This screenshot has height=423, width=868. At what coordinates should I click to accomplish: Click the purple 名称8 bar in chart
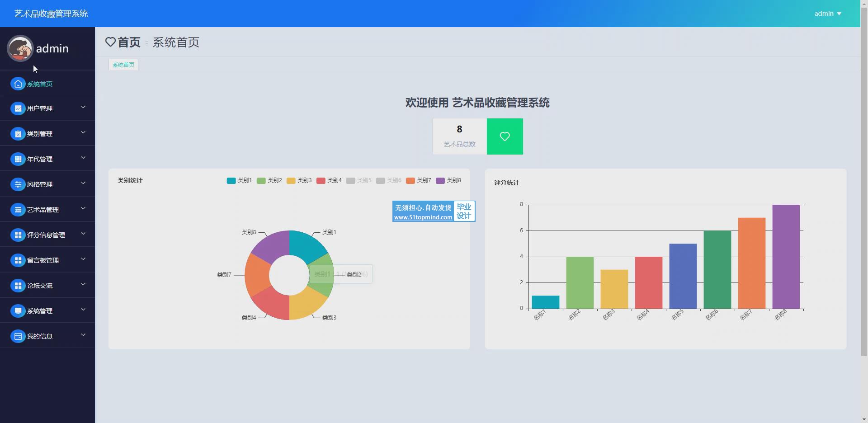tap(786, 257)
